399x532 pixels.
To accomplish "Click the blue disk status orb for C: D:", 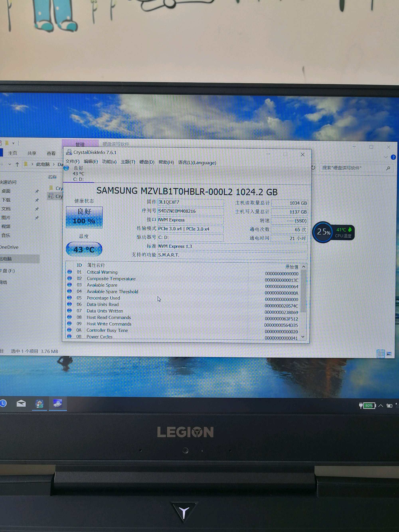I will point(67,168).
